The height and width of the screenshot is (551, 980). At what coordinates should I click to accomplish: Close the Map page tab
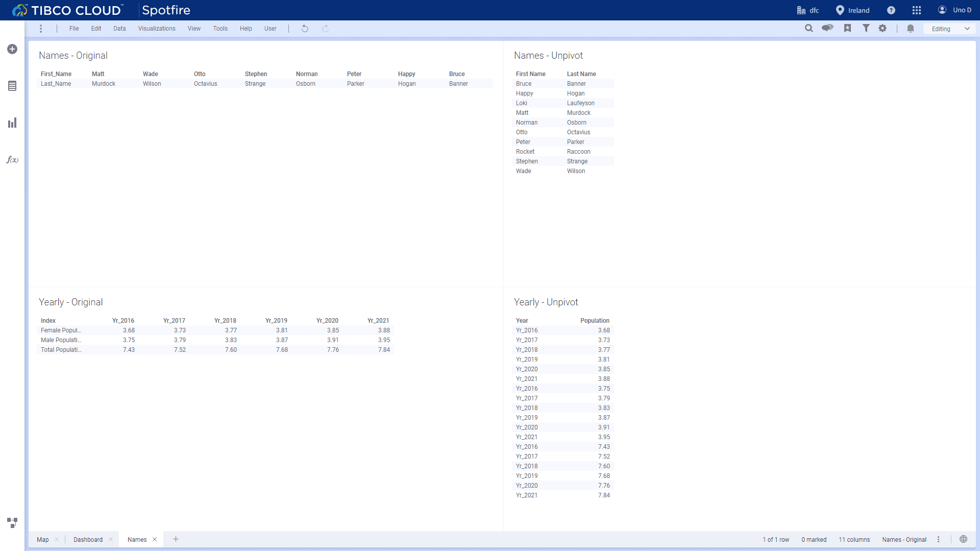(x=57, y=539)
